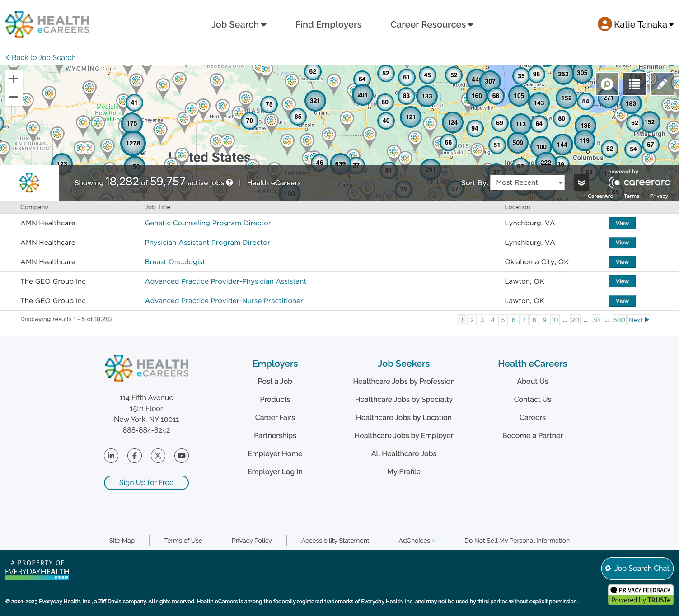Click Sign Up for Free button
Screen dimensions: 679x616
tap(146, 483)
